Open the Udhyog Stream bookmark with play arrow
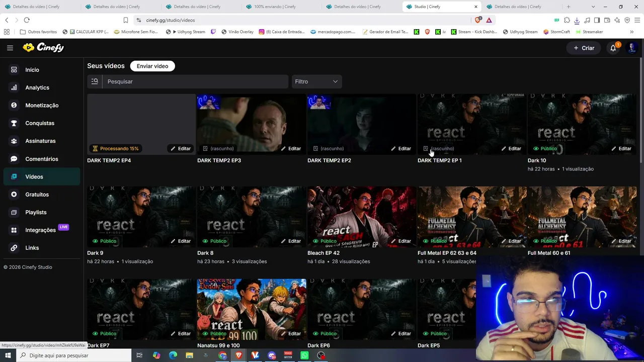 click(x=186, y=32)
